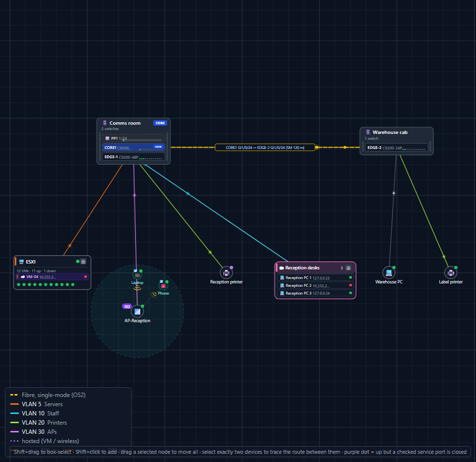
Task: Click the CORE1 to EDGE-2 fibre link label
Action: coord(265,148)
